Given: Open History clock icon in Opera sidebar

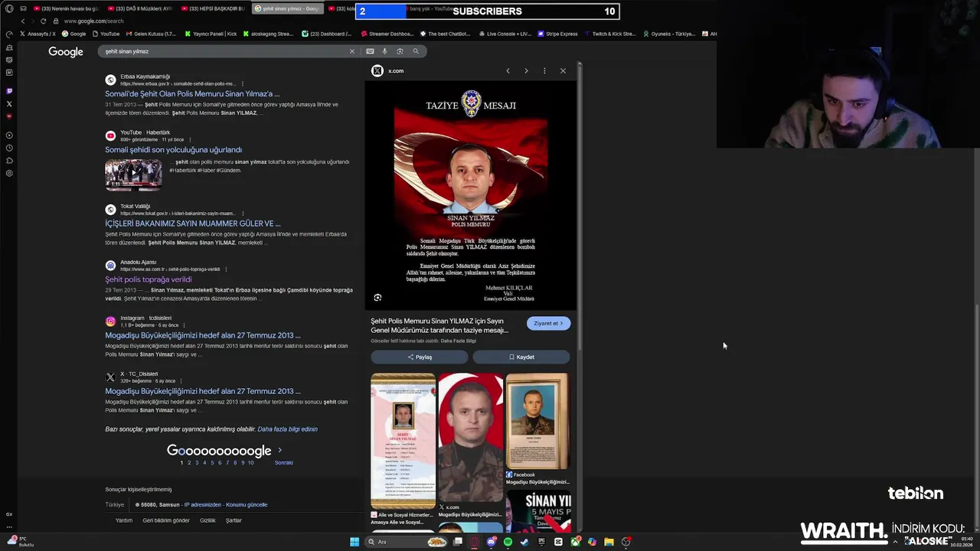Looking at the screenshot, I should click(x=9, y=148).
